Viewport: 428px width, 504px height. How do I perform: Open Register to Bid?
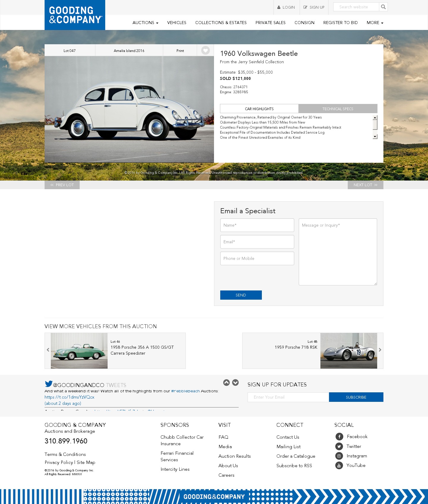[x=341, y=23]
